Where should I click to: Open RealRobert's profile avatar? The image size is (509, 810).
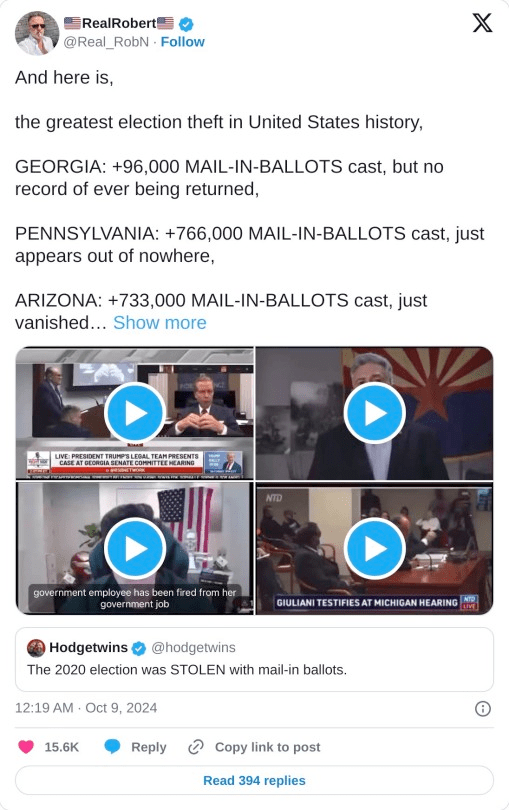[37, 33]
